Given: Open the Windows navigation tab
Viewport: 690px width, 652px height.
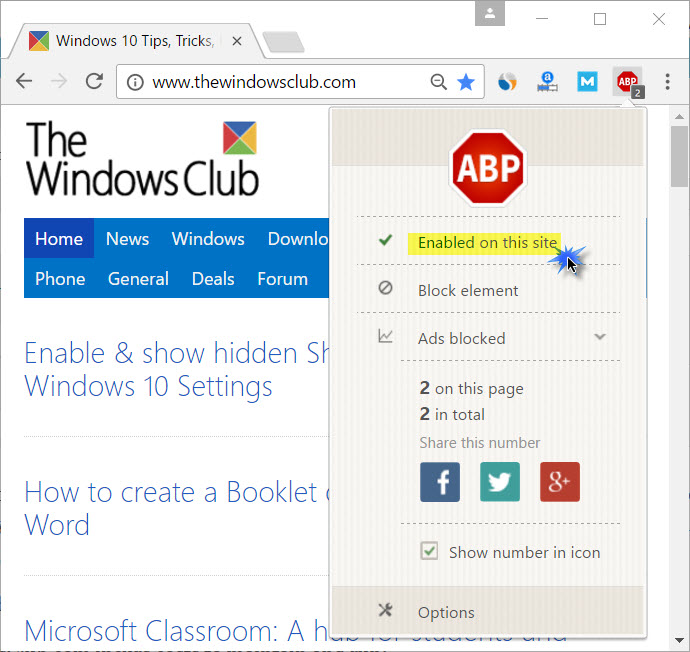Looking at the screenshot, I should pos(208,239).
